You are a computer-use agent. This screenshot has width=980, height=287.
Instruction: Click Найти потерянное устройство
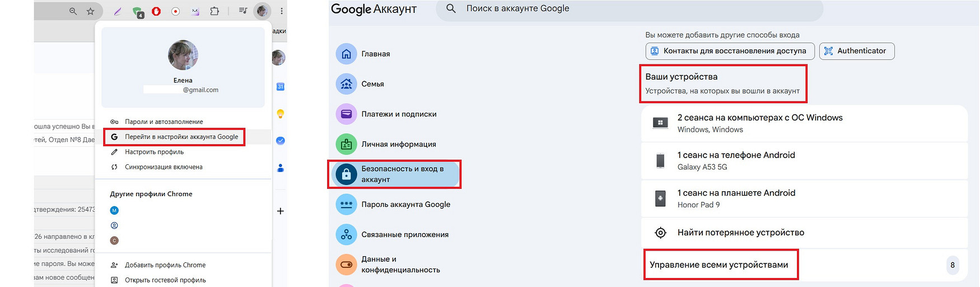(804, 233)
